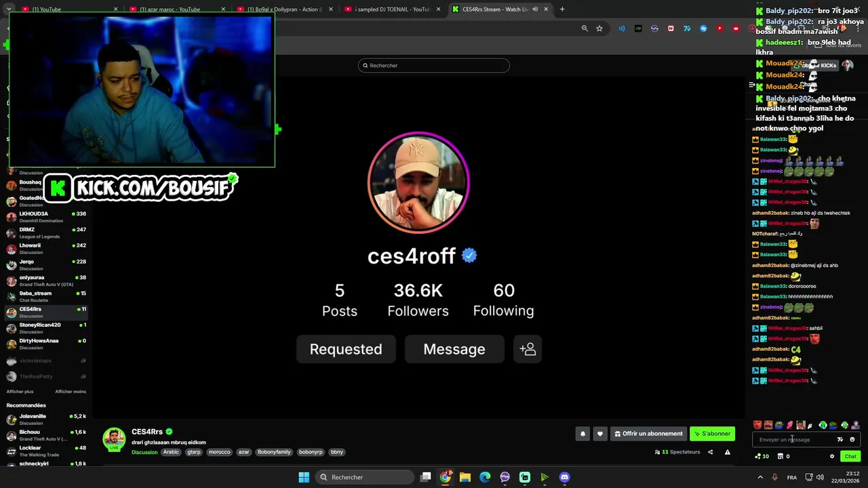Click the green Chat send button

(850, 456)
